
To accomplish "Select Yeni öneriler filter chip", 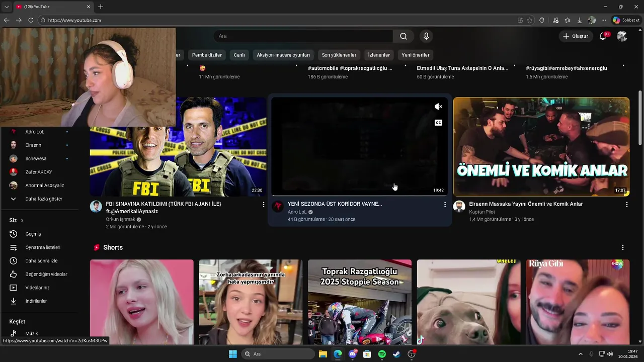I will pyautogui.click(x=416, y=55).
